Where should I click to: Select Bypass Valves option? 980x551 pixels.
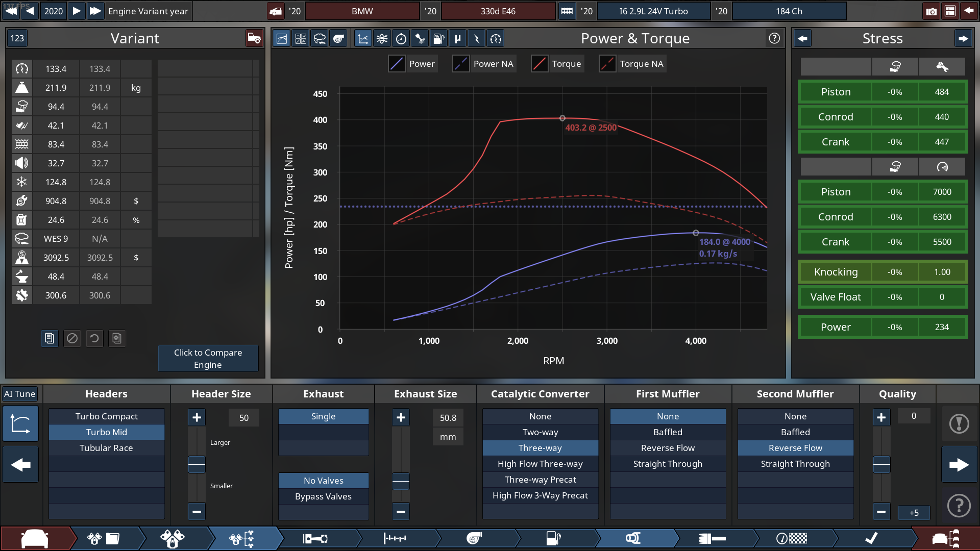pos(324,496)
